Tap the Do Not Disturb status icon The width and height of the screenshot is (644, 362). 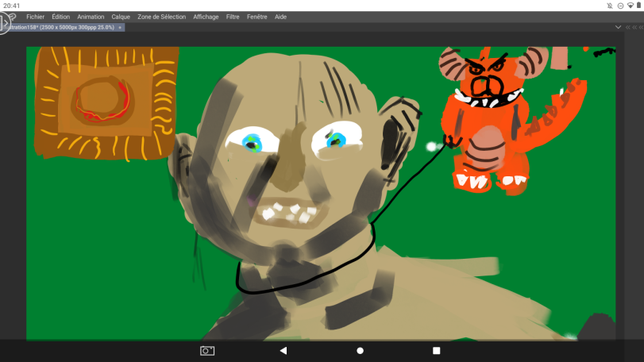click(621, 6)
